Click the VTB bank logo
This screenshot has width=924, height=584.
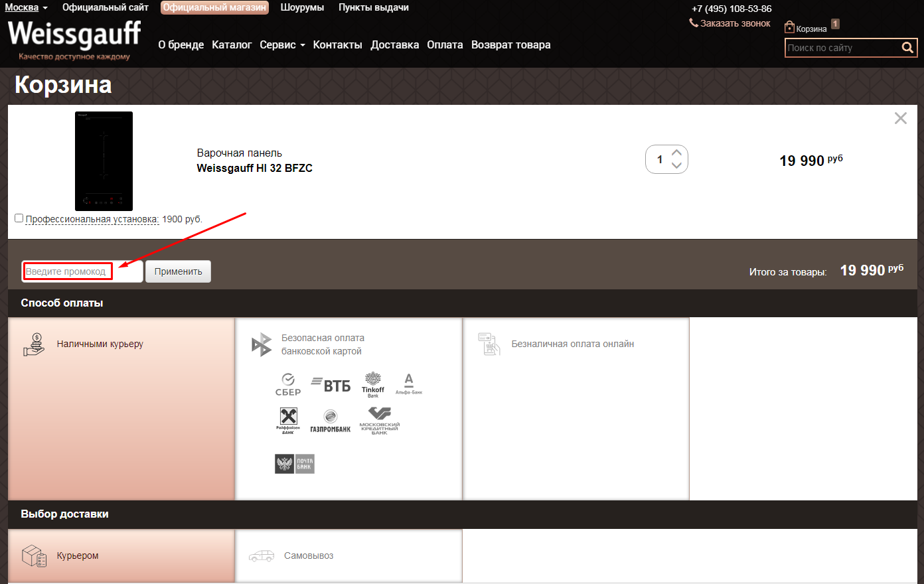click(331, 385)
